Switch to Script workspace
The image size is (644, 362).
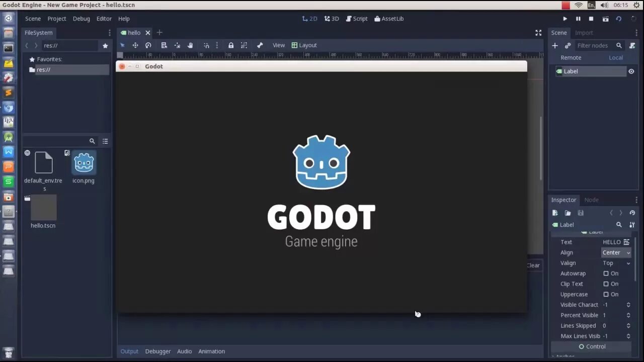(357, 19)
